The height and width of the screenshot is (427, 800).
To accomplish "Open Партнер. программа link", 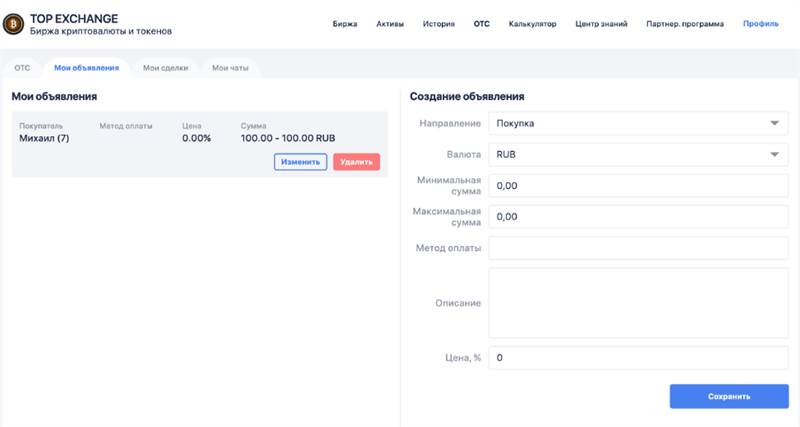I will point(685,23).
